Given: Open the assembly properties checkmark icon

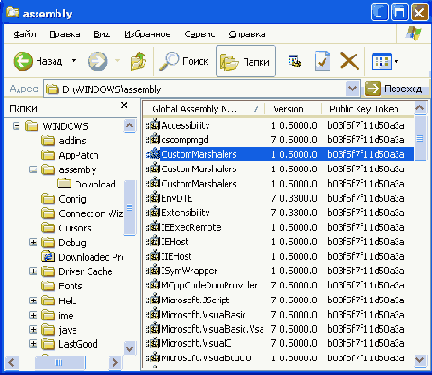Looking at the screenshot, I should click(x=322, y=61).
